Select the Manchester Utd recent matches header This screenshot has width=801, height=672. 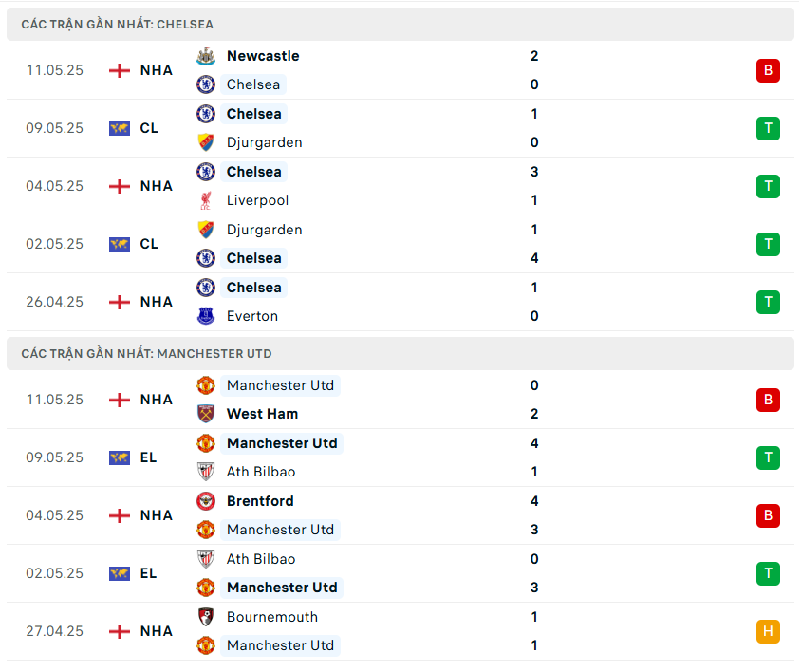coord(146,354)
